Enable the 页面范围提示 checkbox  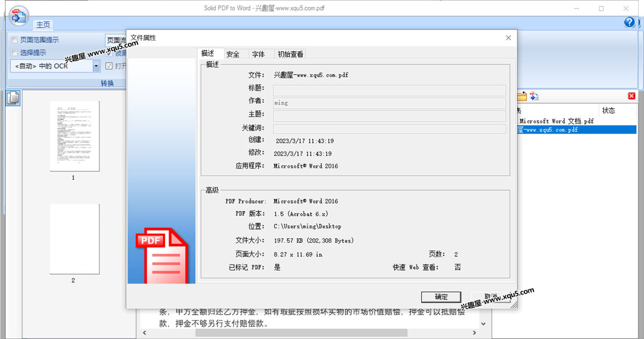coord(14,40)
